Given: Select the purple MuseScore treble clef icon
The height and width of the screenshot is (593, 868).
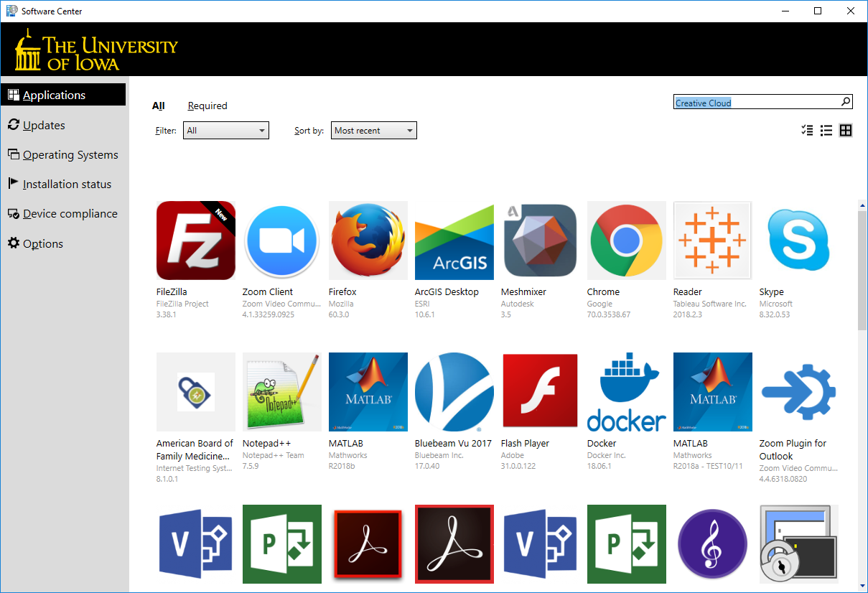Looking at the screenshot, I should pyautogui.click(x=712, y=543).
